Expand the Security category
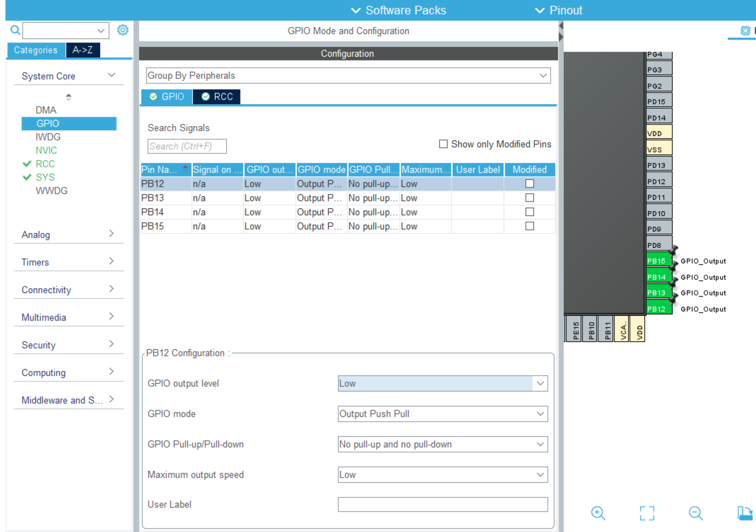Viewport: 756px width, 532px height. tap(111, 344)
